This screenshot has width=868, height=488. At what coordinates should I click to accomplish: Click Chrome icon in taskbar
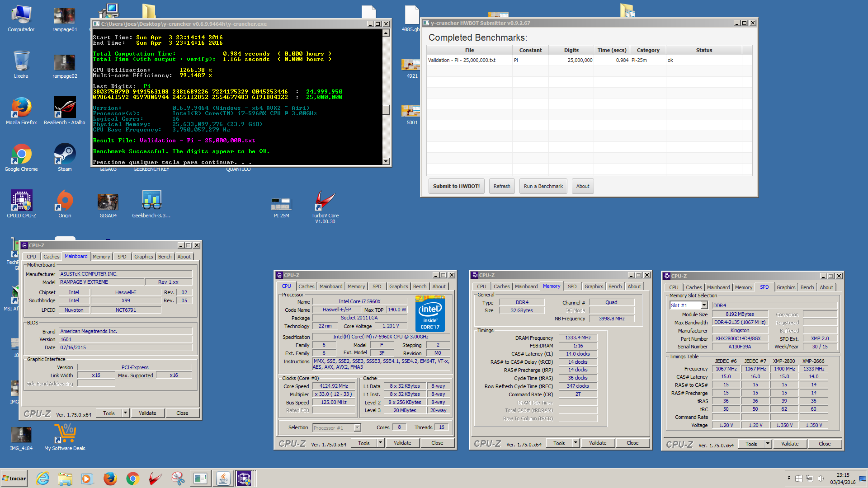132,479
